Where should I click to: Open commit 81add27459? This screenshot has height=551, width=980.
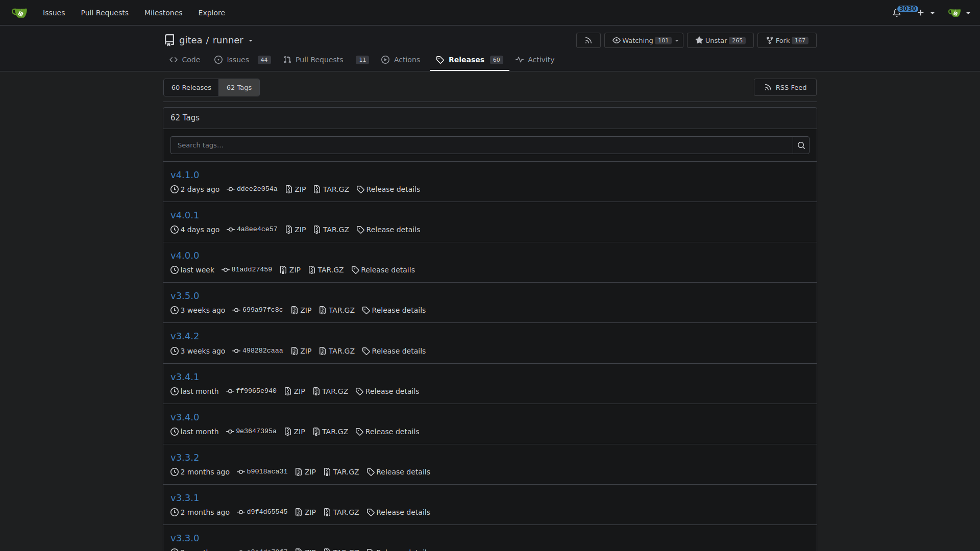(247, 270)
